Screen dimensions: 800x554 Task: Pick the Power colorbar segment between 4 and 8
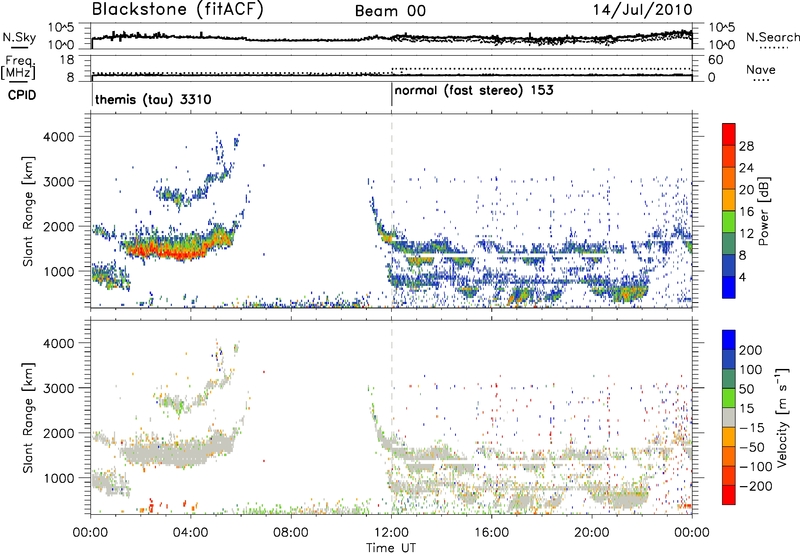point(729,265)
